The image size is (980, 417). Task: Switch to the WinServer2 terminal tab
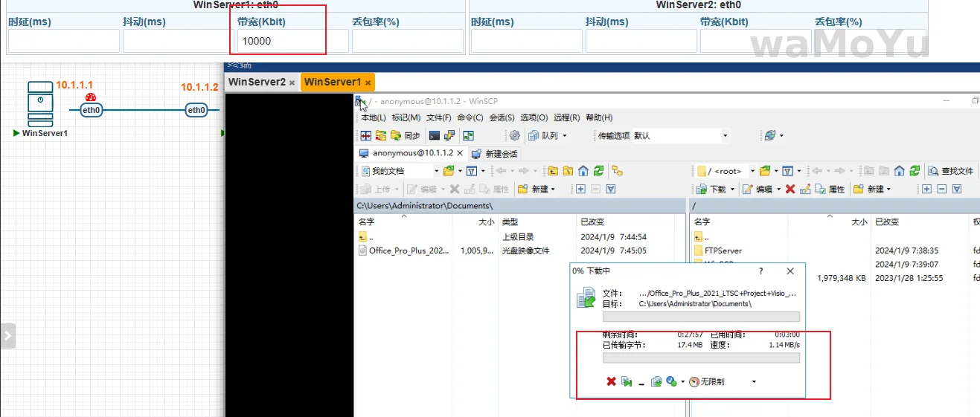[x=257, y=82]
